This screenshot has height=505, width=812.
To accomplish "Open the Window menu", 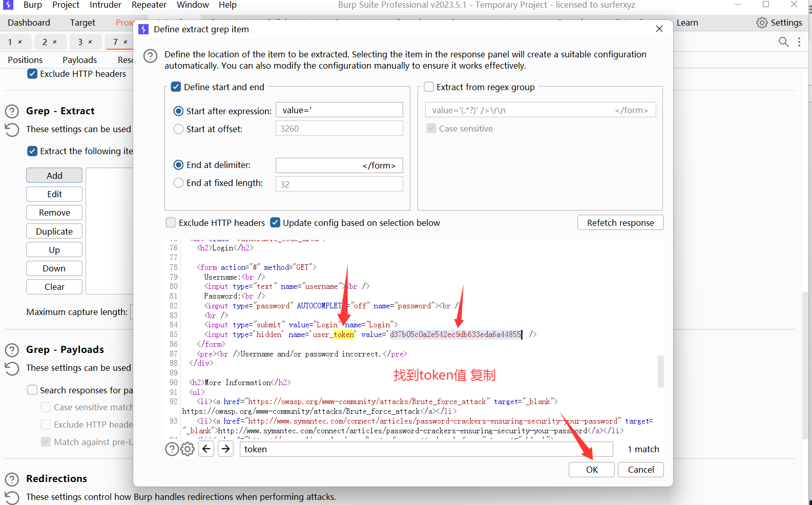I will click(x=193, y=5).
